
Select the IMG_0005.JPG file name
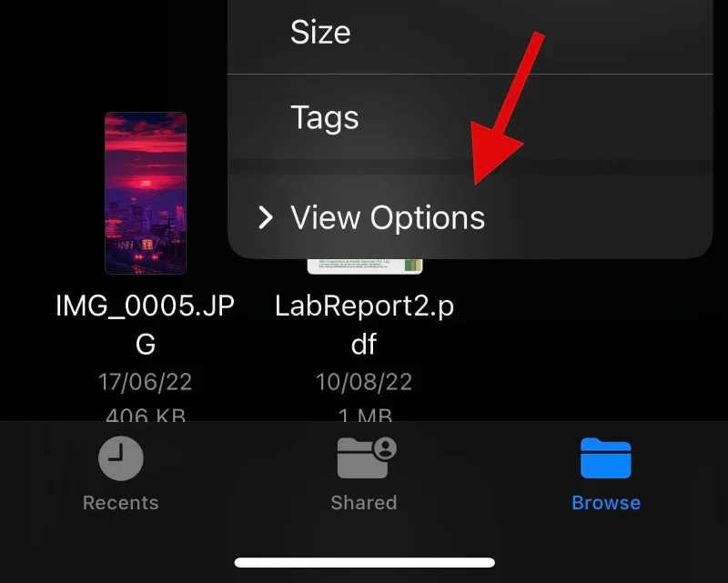coord(146,325)
